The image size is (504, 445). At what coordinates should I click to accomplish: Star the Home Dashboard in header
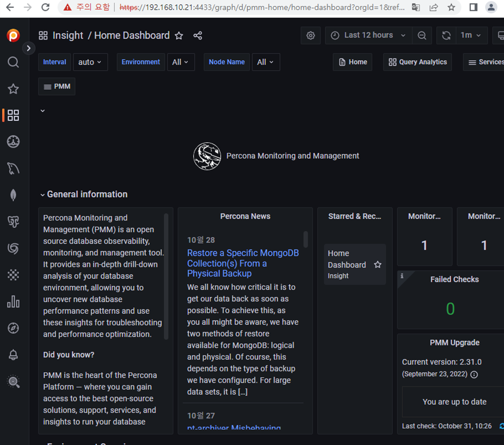point(179,35)
